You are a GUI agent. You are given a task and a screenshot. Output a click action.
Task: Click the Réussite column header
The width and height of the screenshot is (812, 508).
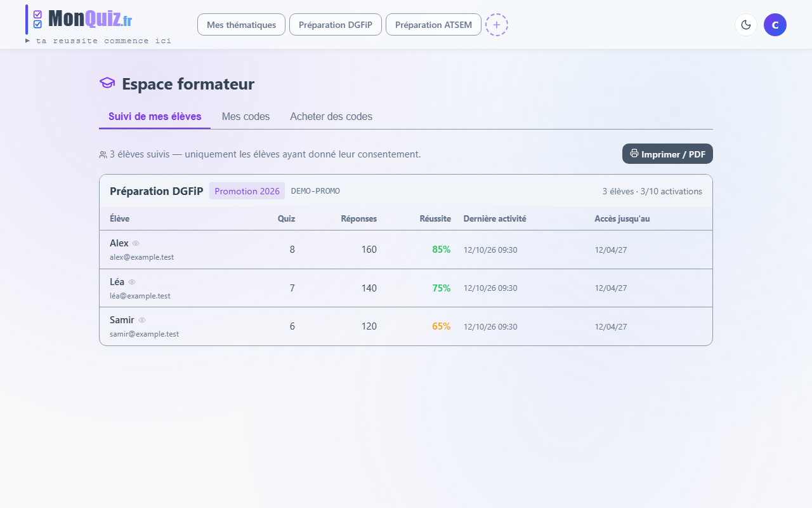pyautogui.click(x=435, y=218)
